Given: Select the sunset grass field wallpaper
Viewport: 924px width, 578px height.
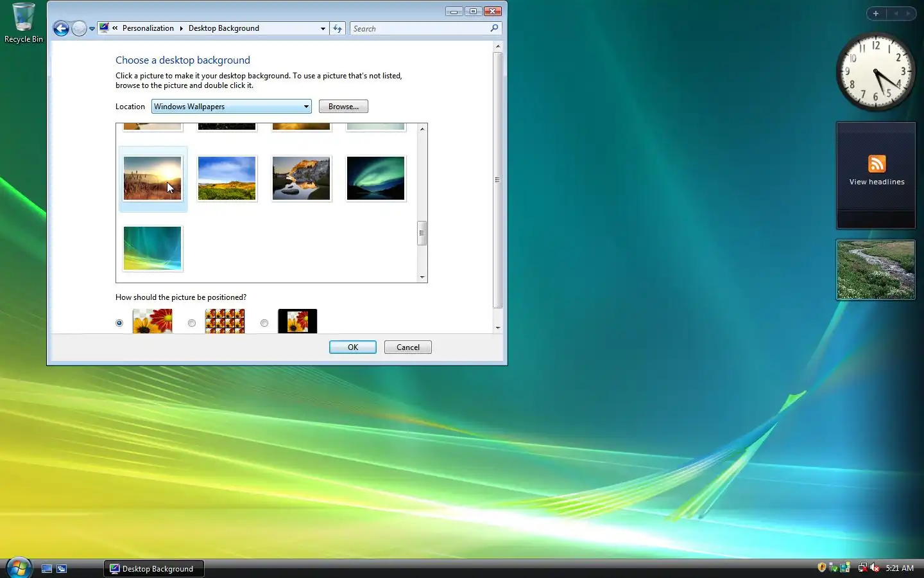Looking at the screenshot, I should pos(153,179).
